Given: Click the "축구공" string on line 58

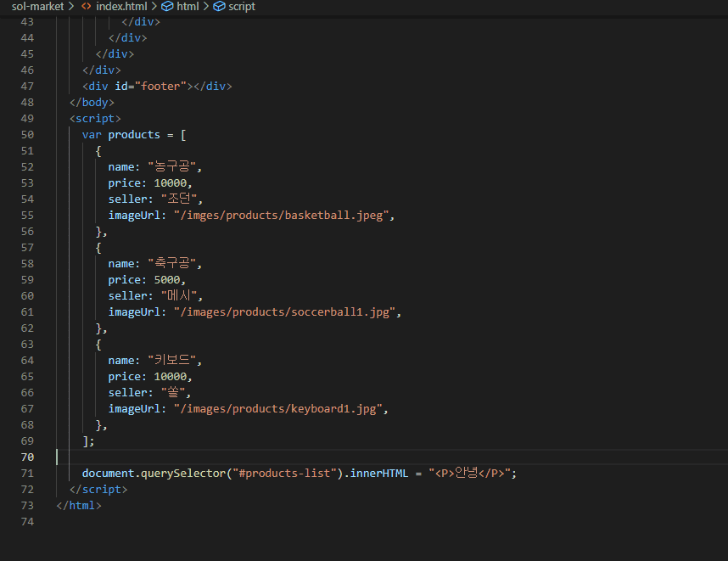Looking at the screenshot, I should click(171, 263).
